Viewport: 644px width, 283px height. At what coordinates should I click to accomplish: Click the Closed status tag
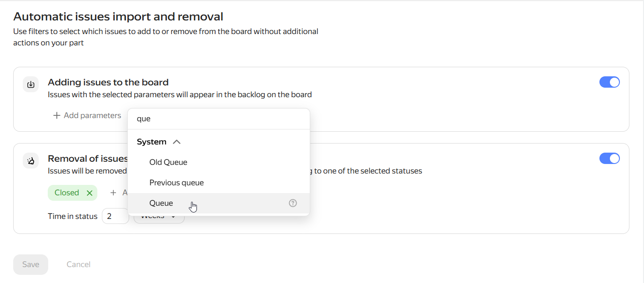[x=72, y=193]
